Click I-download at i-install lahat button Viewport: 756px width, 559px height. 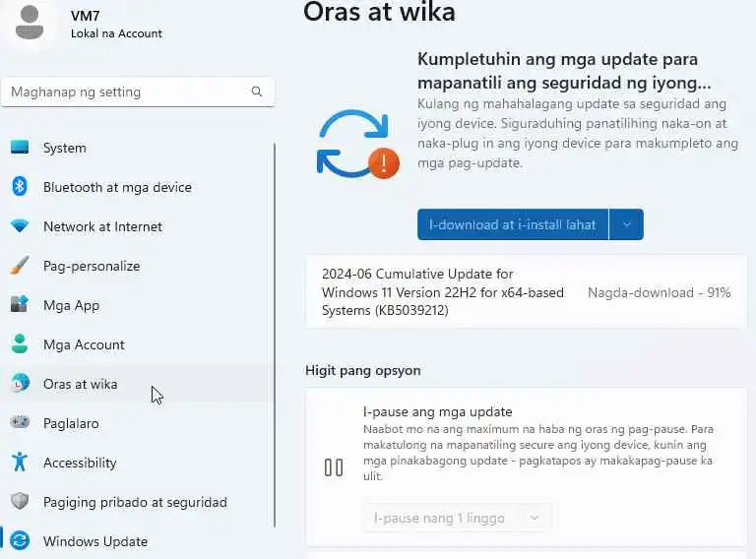[513, 224]
